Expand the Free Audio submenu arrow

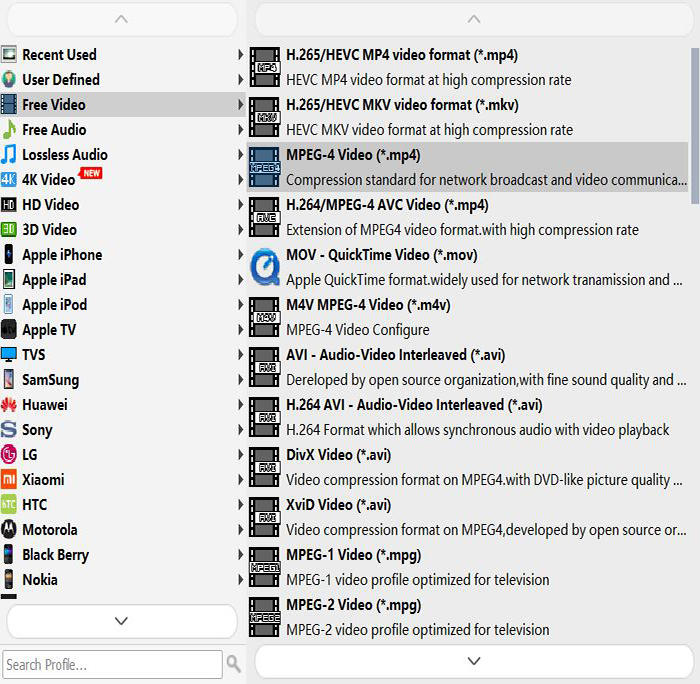click(x=241, y=129)
